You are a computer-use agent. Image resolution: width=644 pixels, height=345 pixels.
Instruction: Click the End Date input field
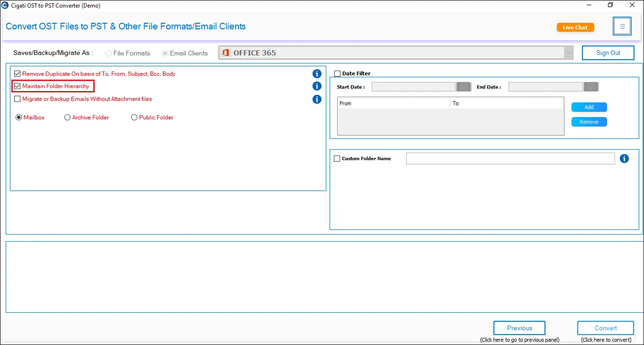(x=546, y=87)
